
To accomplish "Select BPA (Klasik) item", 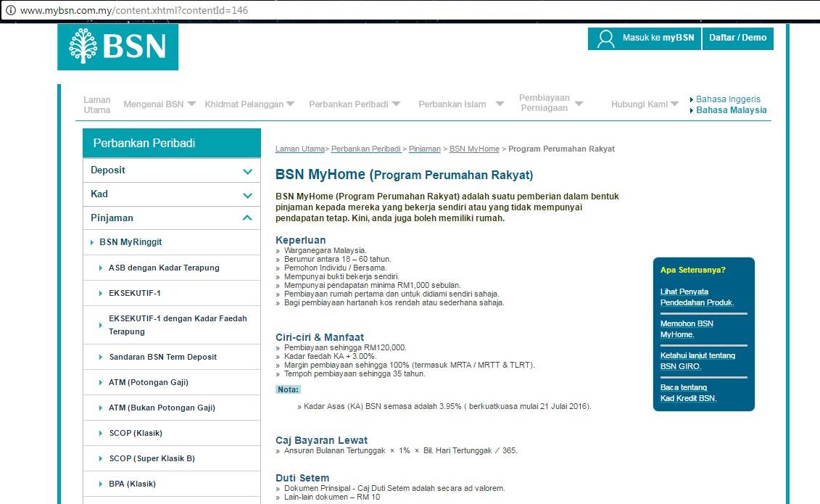I will click(132, 484).
